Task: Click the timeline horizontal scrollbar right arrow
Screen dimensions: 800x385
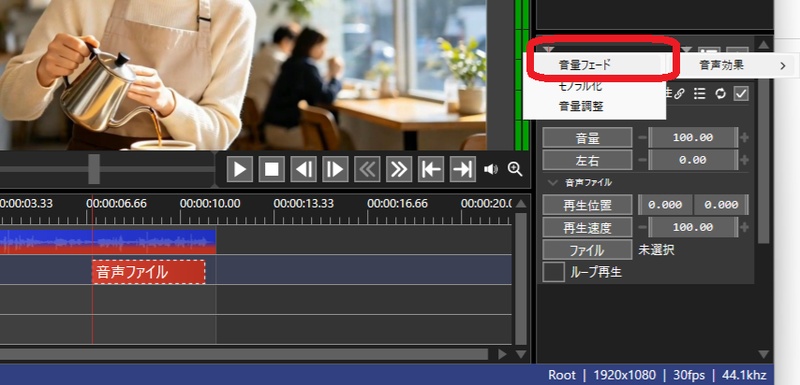Action: click(x=503, y=354)
